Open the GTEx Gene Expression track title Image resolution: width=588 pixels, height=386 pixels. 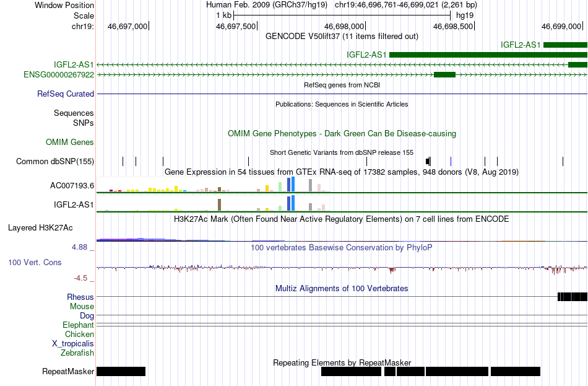point(342,172)
